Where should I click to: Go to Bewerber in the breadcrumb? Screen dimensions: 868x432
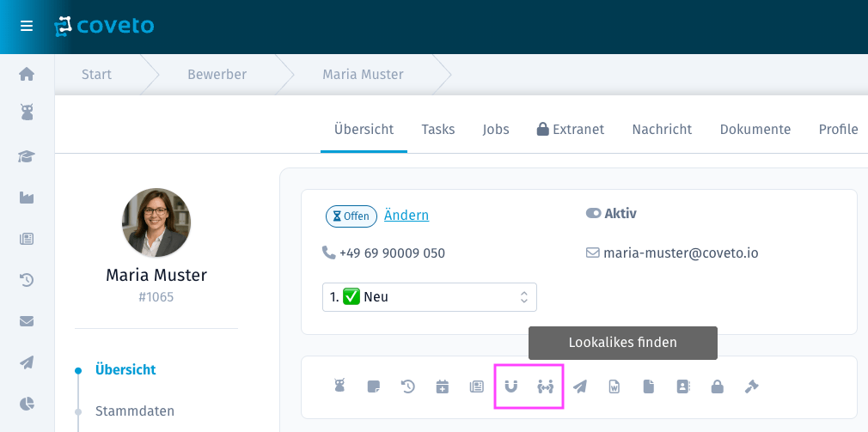(x=217, y=74)
